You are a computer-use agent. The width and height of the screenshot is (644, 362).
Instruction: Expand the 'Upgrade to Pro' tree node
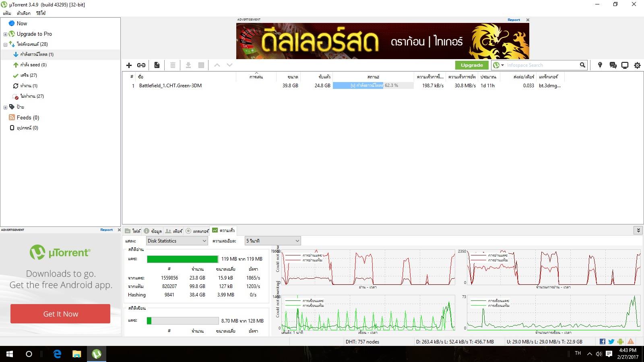click(5, 34)
